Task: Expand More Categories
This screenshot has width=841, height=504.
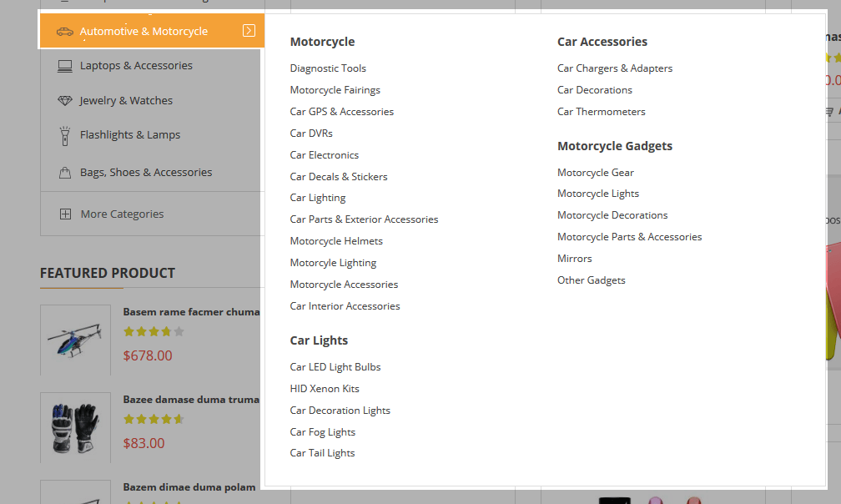Action: point(123,214)
